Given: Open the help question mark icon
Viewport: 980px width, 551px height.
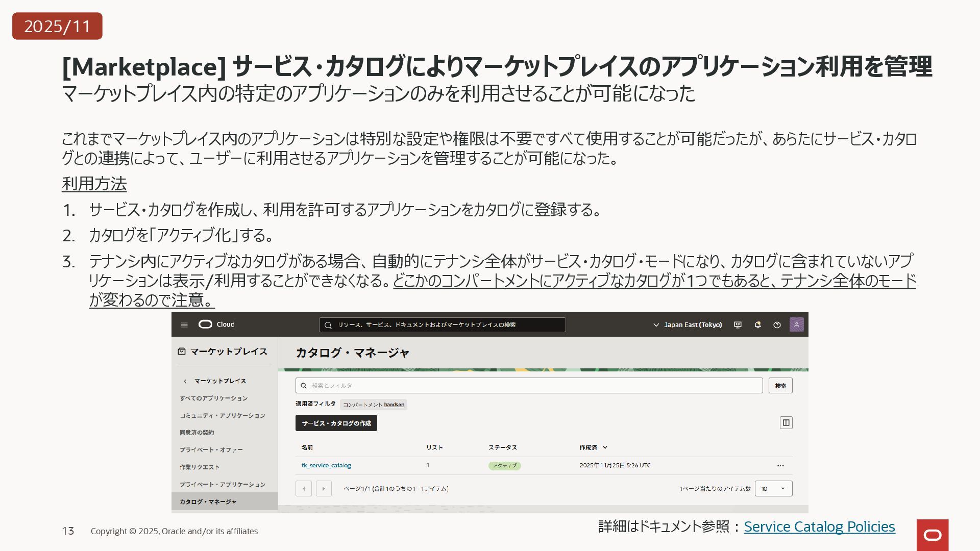Looking at the screenshot, I should click(x=777, y=325).
